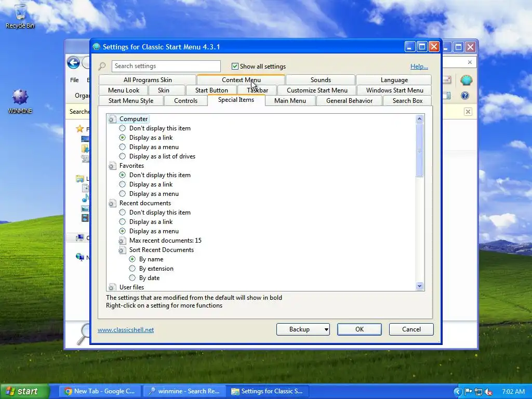Click the Action Center flag tray icon
This screenshot has width=532, height=399.
(x=469, y=392)
